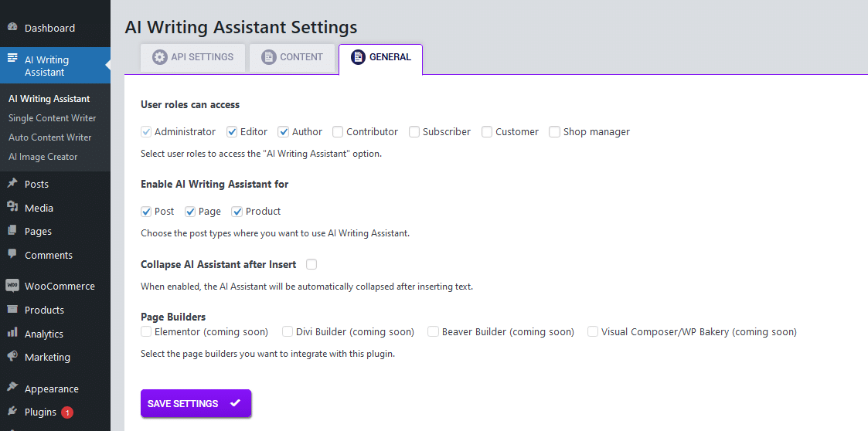Switch to the API Settings tab

[x=192, y=57]
